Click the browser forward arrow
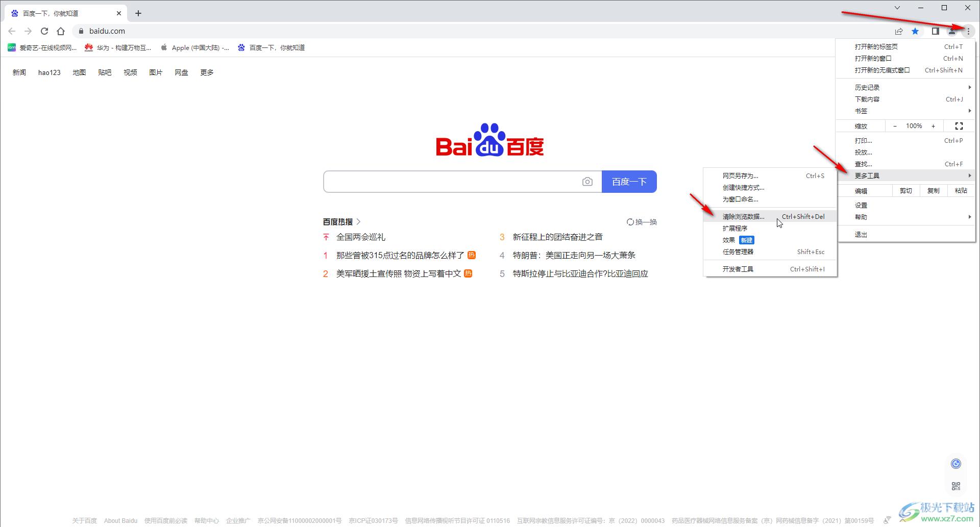The image size is (980, 527). click(28, 31)
